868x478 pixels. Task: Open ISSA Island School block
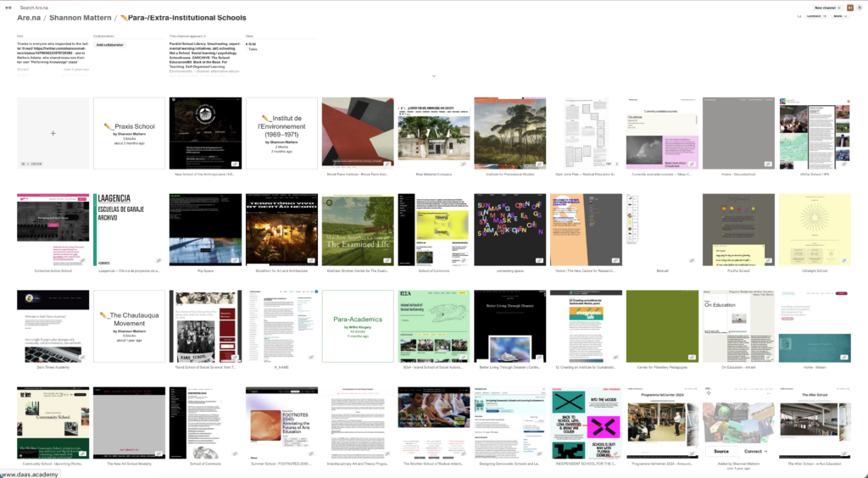[434, 326]
